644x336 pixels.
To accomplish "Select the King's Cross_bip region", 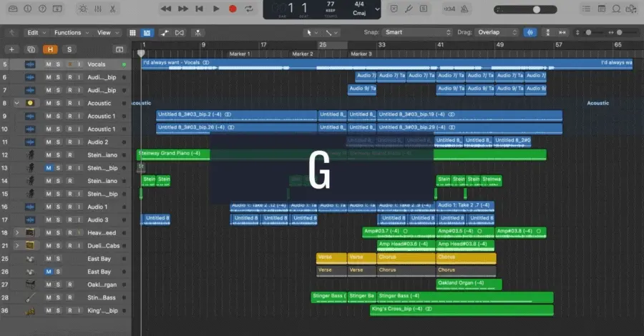I will [x=462, y=310].
